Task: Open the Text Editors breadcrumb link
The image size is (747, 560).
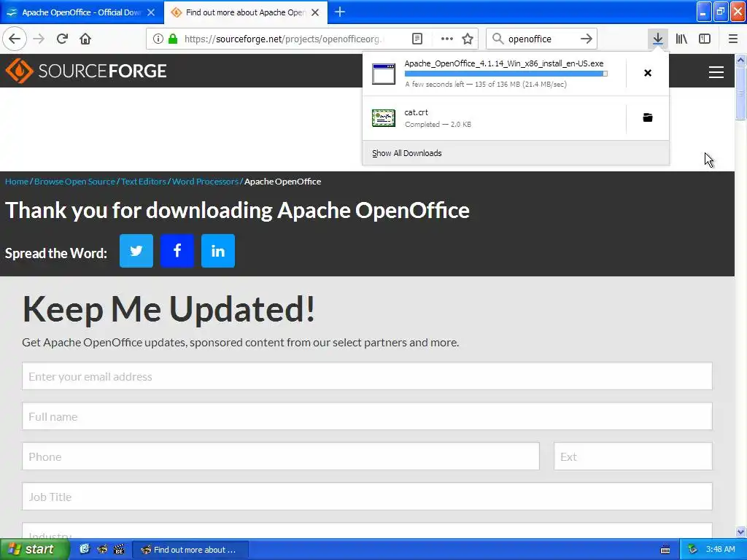Action: coord(144,182)
